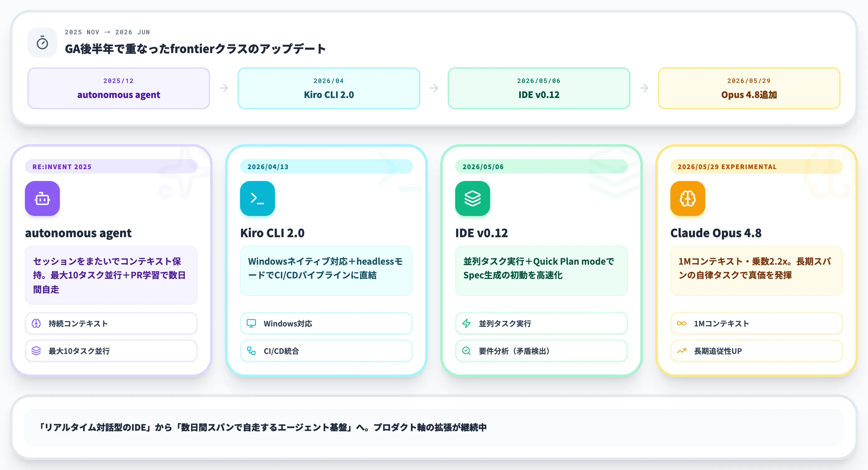Screen dimensions: 868x470
Task: Select the 2026/05/29 Opus 4.8追加 timeline box
Action: click(749, 88)
